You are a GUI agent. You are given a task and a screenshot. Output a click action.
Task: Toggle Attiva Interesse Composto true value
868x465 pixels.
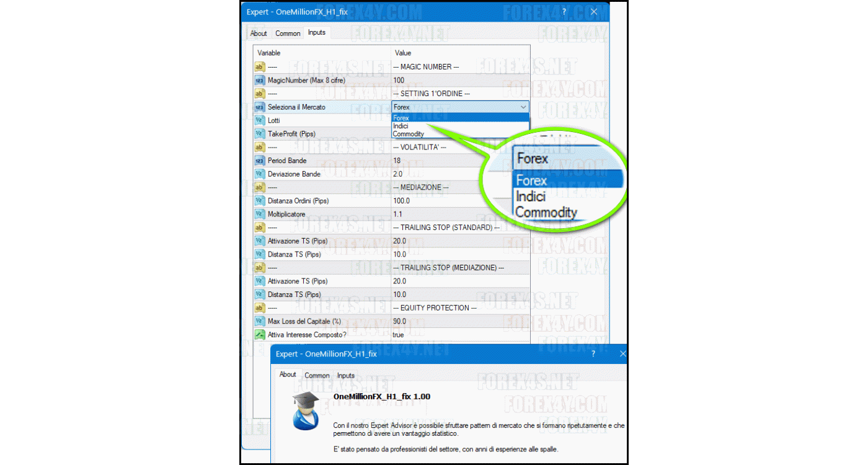coord(398,335)
